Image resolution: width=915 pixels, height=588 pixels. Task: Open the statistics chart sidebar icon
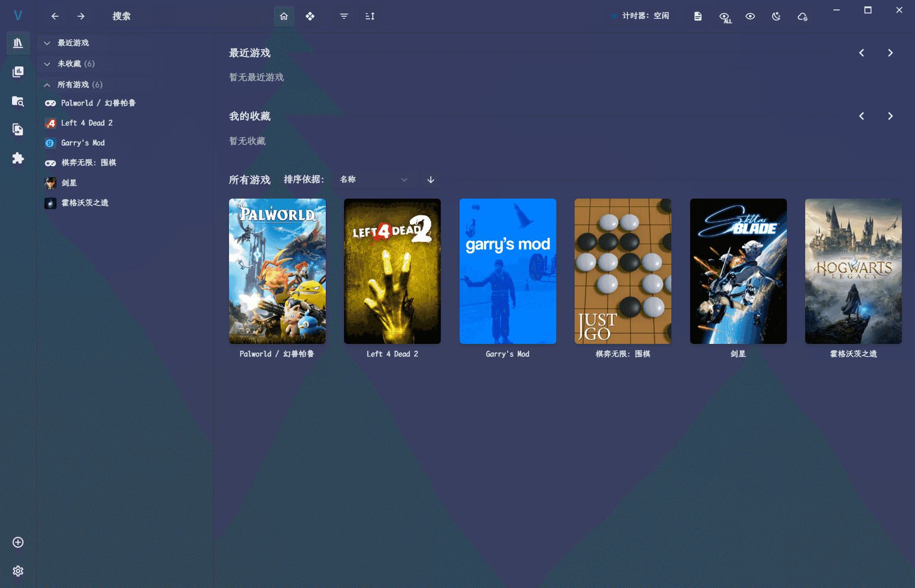[18, 72]
